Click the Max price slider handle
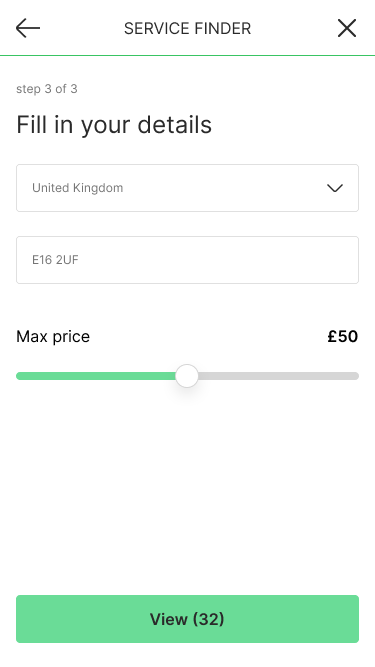Viewport: 375px width, 667px height. pyautogui.click(x=187, y=376)
